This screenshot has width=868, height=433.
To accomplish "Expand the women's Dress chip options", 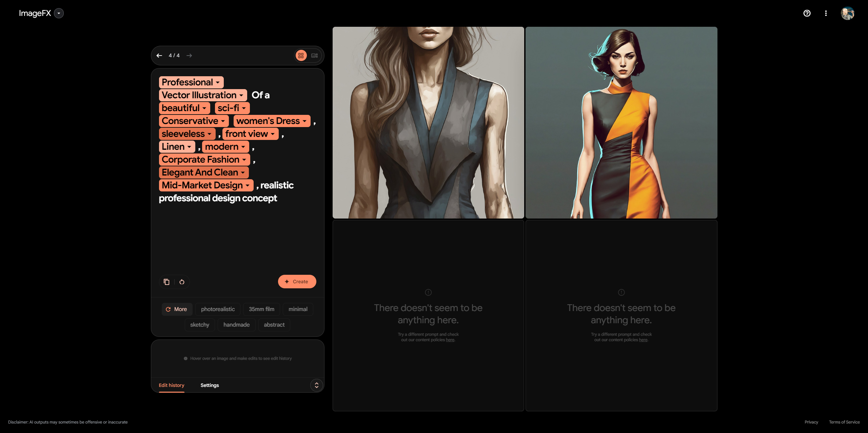I will click(x=304, y=121).
